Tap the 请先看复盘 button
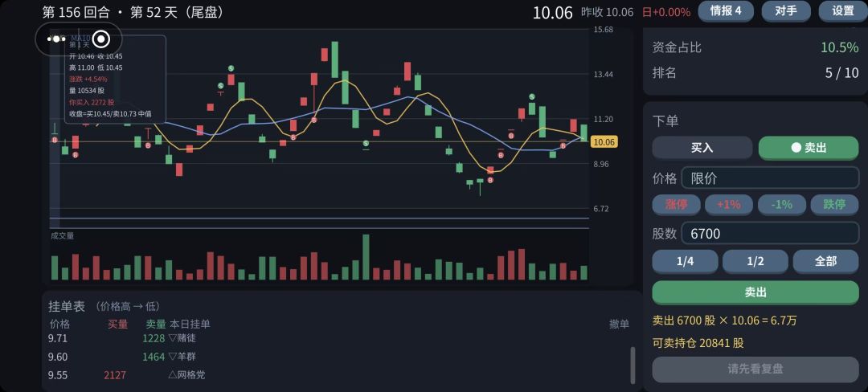 click(x=755, y=370)
